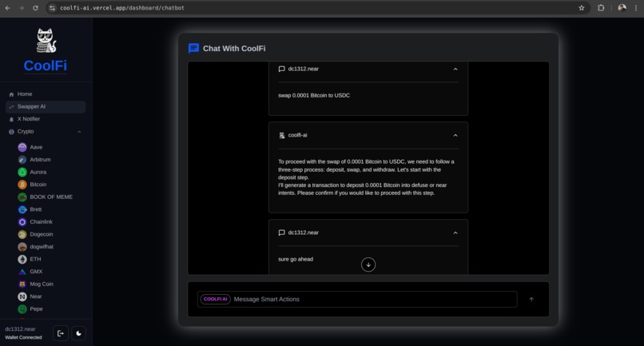Select the Dogecoin token icon

(22, 234)
